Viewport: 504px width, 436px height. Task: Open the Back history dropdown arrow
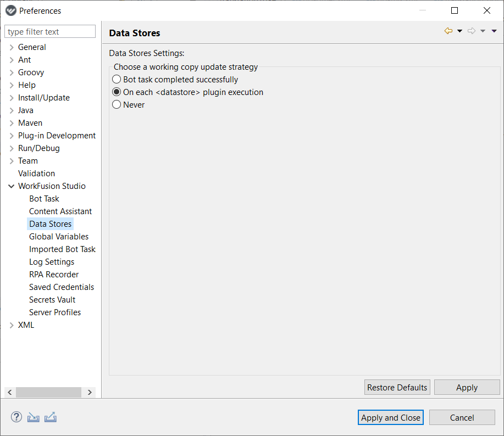point(459,31)
